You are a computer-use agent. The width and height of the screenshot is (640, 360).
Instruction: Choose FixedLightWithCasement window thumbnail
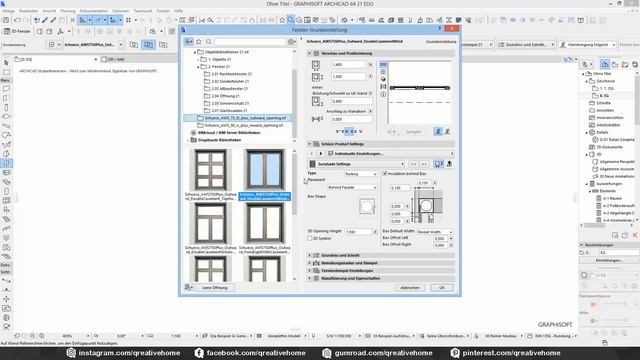click(264, 228)
